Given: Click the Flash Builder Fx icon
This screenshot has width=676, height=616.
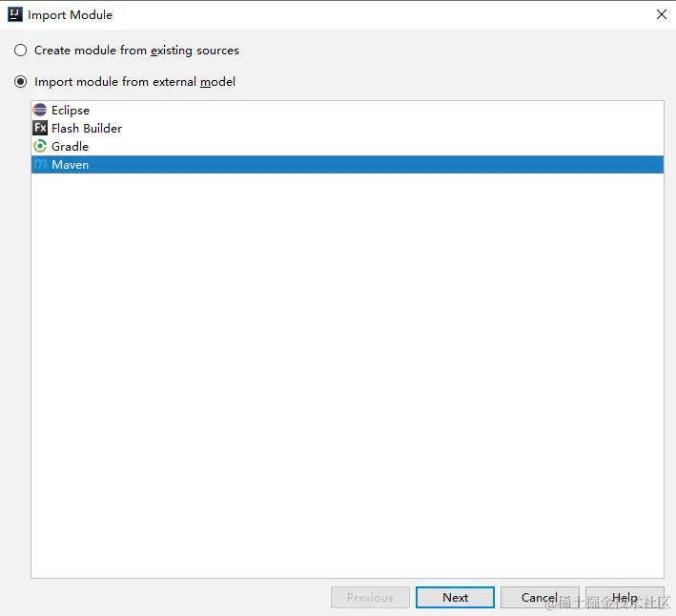Looking at the screenshot, I should pyautogui.click(x=40, y=128).
